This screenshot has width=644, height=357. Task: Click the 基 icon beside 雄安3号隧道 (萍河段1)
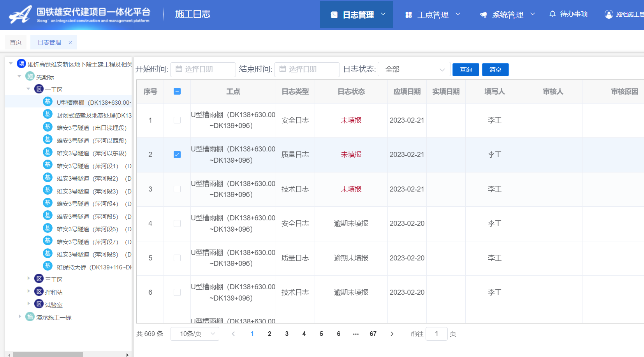pos(48,165)
